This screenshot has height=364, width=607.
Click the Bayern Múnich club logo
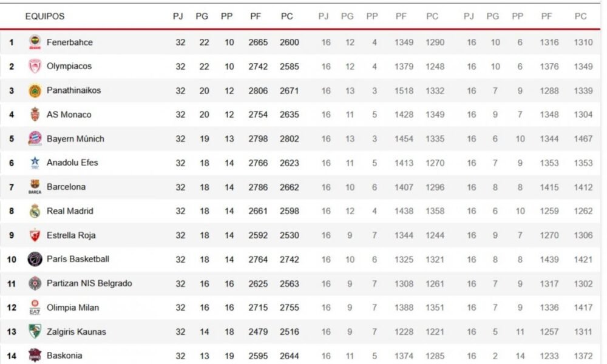pyautogui.click(x=35, y=138)
